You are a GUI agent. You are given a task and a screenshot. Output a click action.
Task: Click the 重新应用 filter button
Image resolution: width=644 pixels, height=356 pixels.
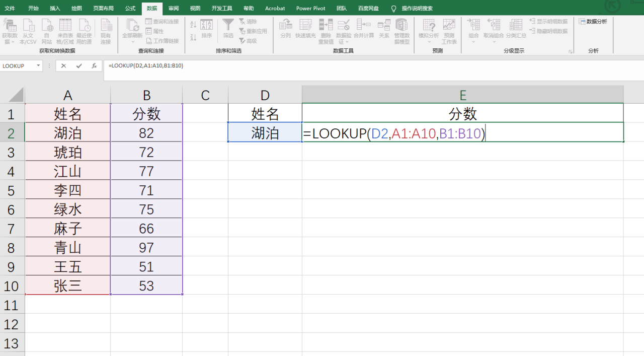pyautogui.click(x=253, y=31)
